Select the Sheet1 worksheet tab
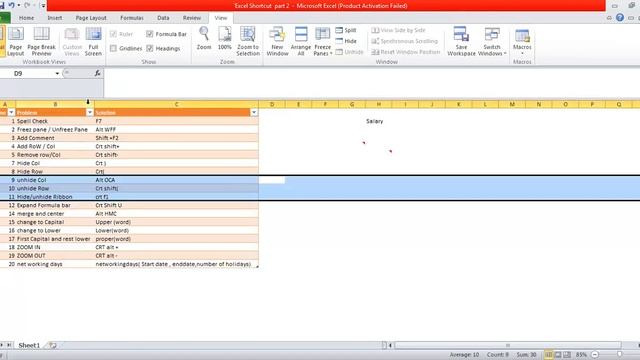 point(29,345)
